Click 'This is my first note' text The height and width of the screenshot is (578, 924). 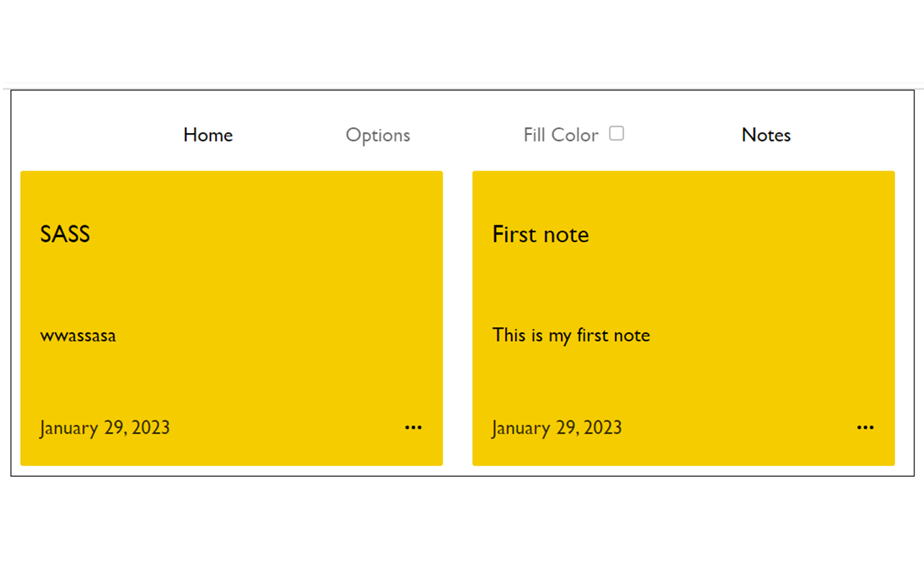571,335
